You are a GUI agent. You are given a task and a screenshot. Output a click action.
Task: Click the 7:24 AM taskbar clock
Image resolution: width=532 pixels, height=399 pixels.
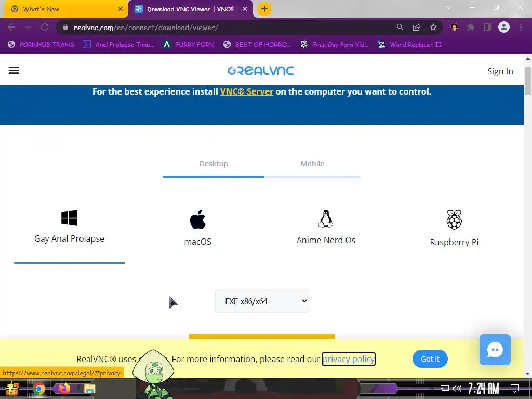(484, 389)
